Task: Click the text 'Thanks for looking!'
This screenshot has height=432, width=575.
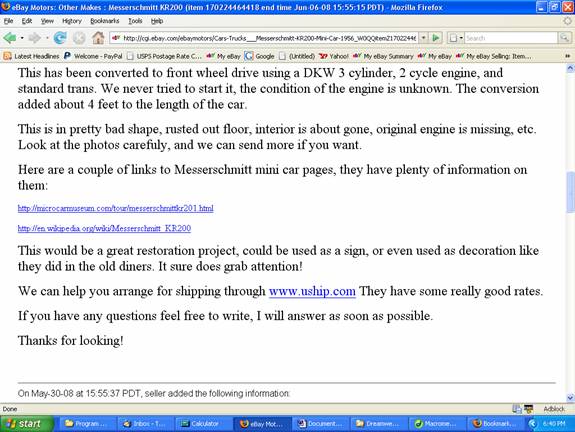Action: tap(70, 341)
